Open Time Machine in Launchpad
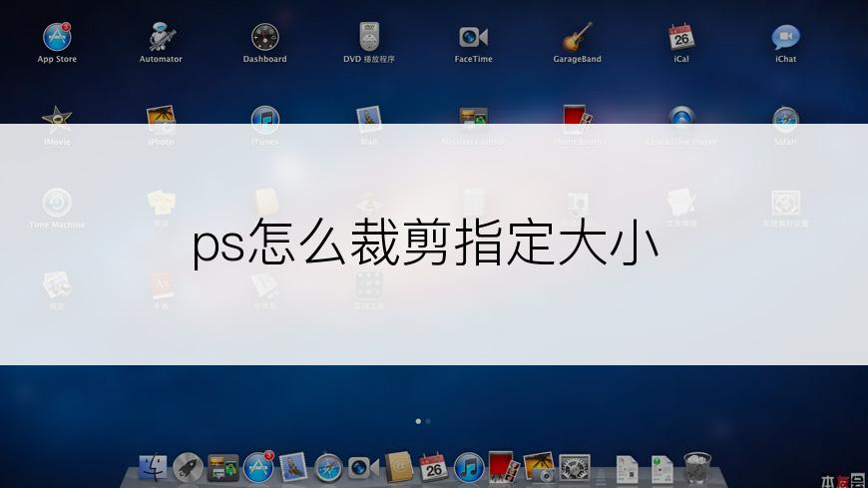The width and height of the screenshot is (868, 488). (57, 203)
